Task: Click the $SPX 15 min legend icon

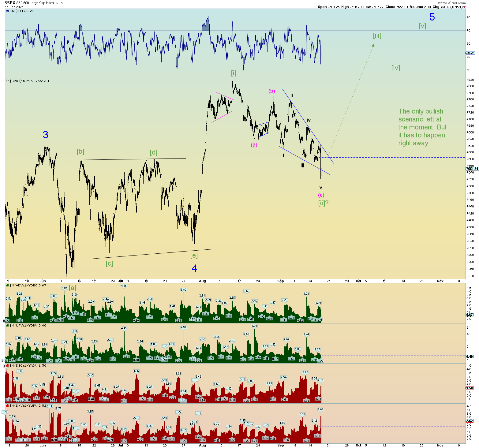Action: [7, 81]
